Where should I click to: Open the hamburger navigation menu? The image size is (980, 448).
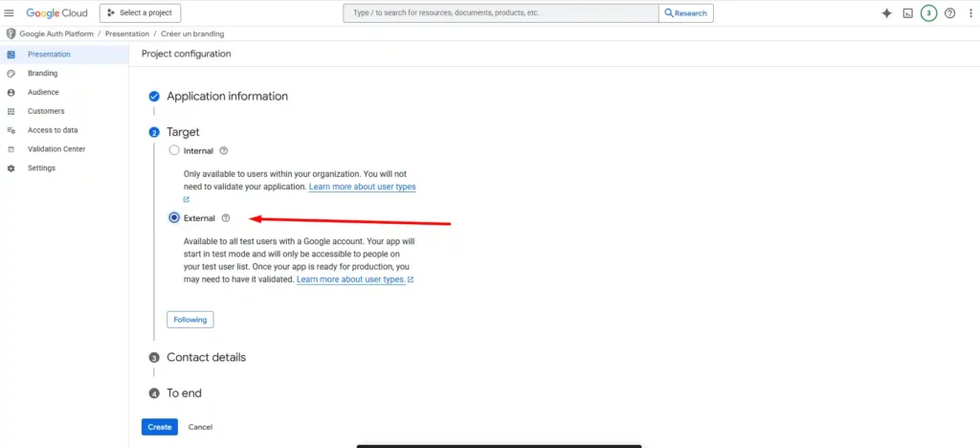pyautogui.click(x=10, y=13)
